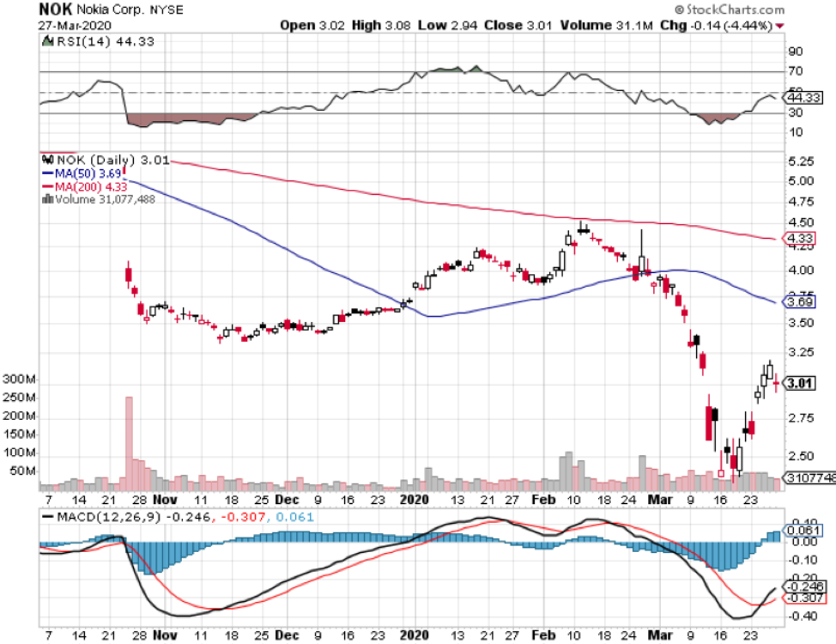
Task: Click the 3.01 last price tag
Action: tap(799, 383)
